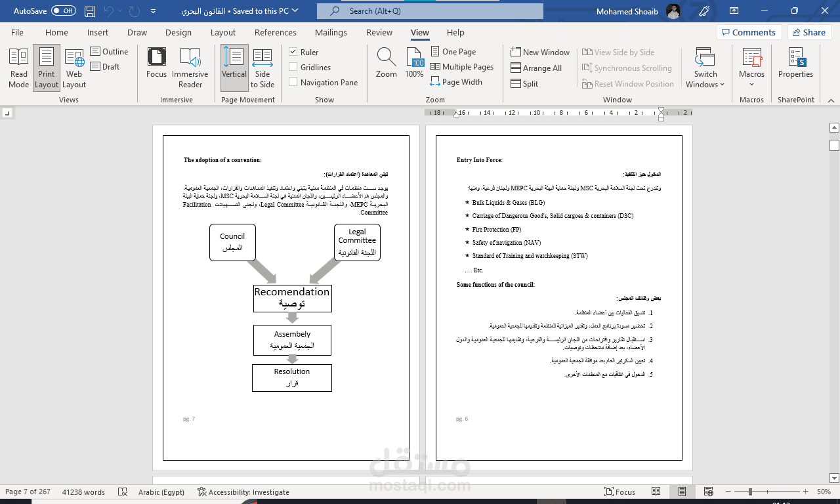Screen dimensions: 840x504
Task: Open Immersive Reader
Action: click(x=190, y=68)
